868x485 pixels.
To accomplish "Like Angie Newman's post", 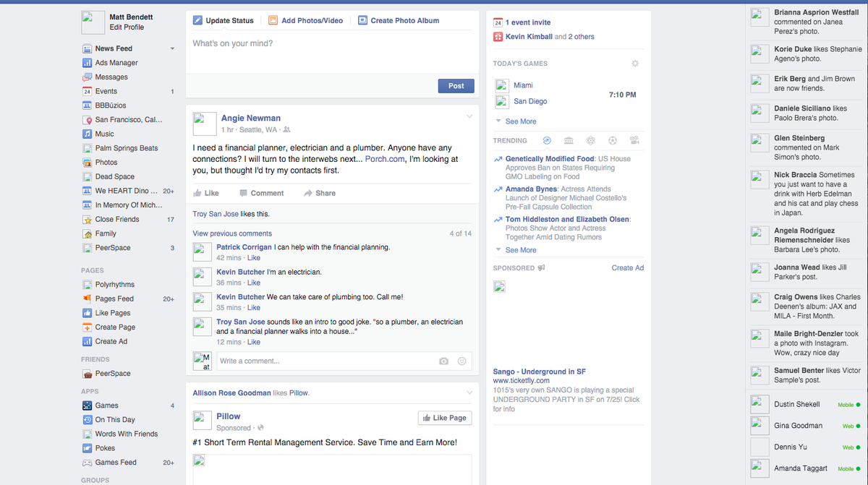I will pos(206,193).
